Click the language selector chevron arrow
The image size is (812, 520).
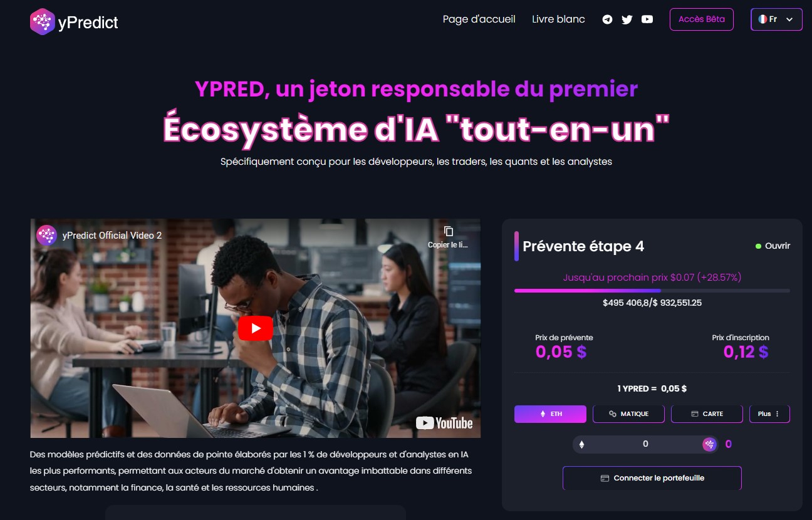[789, 19]
